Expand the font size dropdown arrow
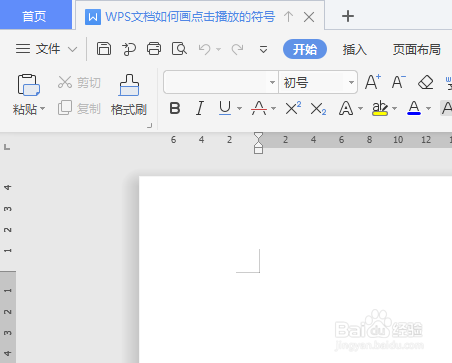Viewport: 452px width, 363px height. pos(351,82)
